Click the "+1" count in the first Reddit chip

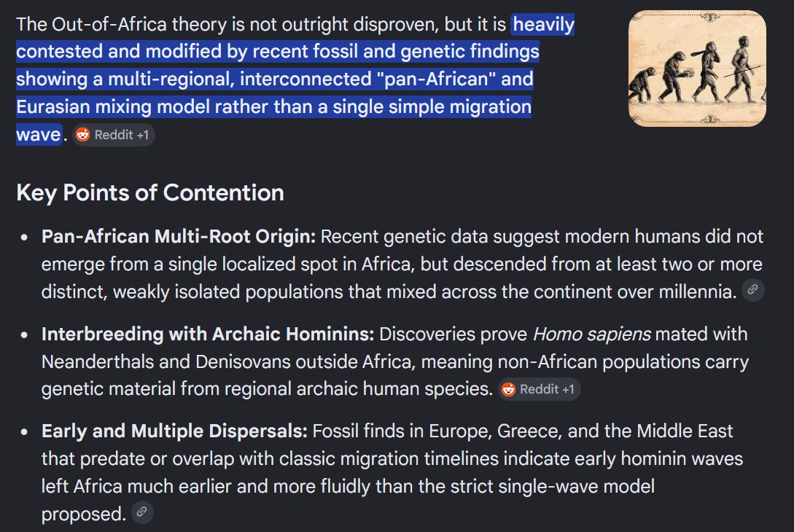[142, 135]
